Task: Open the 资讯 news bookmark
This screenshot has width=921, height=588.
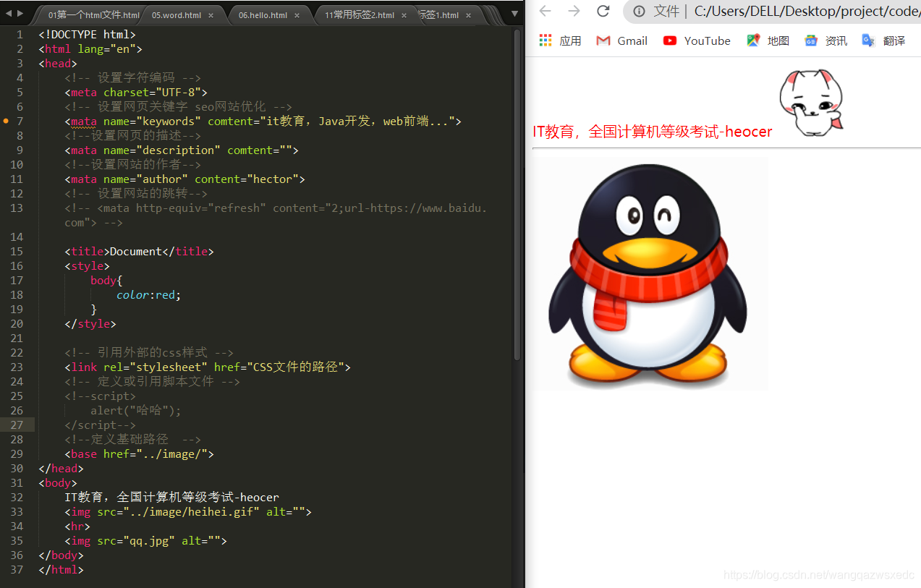Action: tap(825, 41)
